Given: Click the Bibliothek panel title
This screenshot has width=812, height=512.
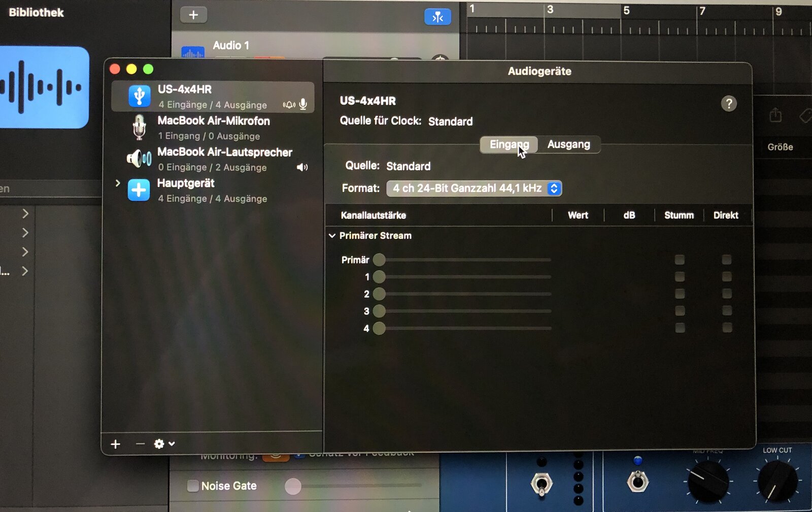Looking at the screenshot, I should point(36,13).
